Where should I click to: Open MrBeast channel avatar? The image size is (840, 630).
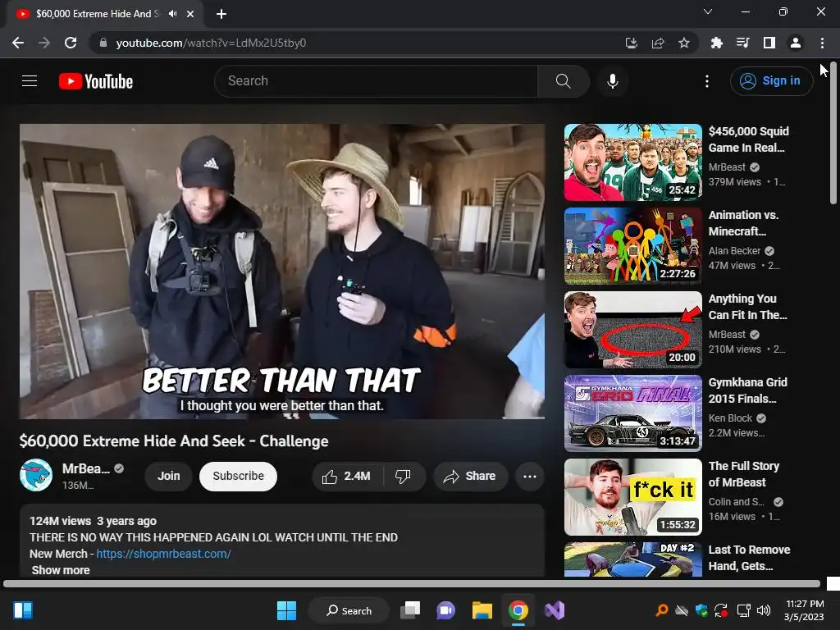tap(36, 475)
